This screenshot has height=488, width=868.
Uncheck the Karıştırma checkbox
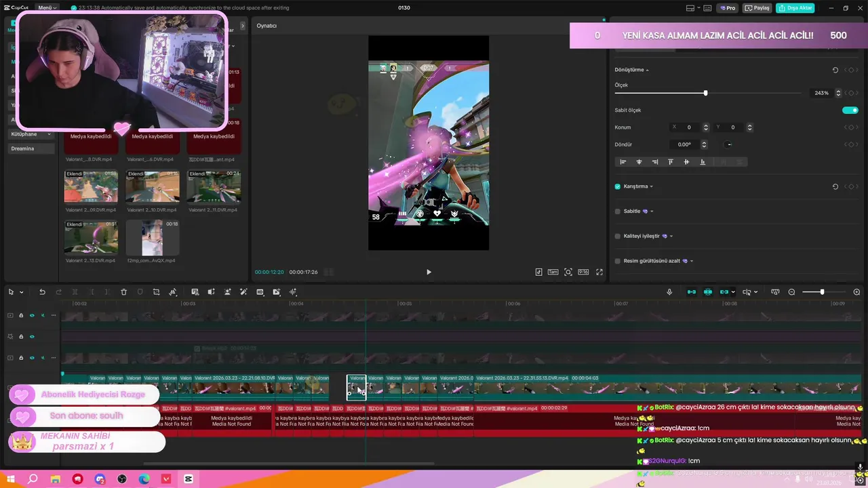tap(618, 186)
